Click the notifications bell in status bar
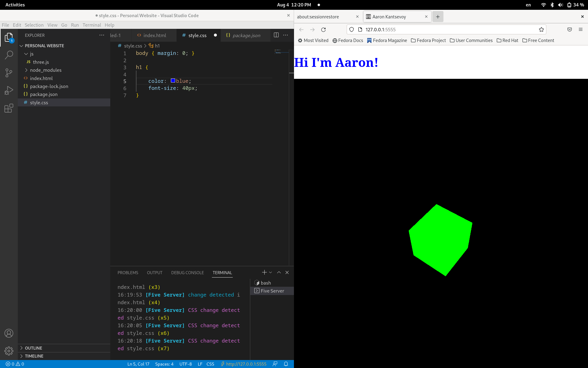 coord(286,364)
